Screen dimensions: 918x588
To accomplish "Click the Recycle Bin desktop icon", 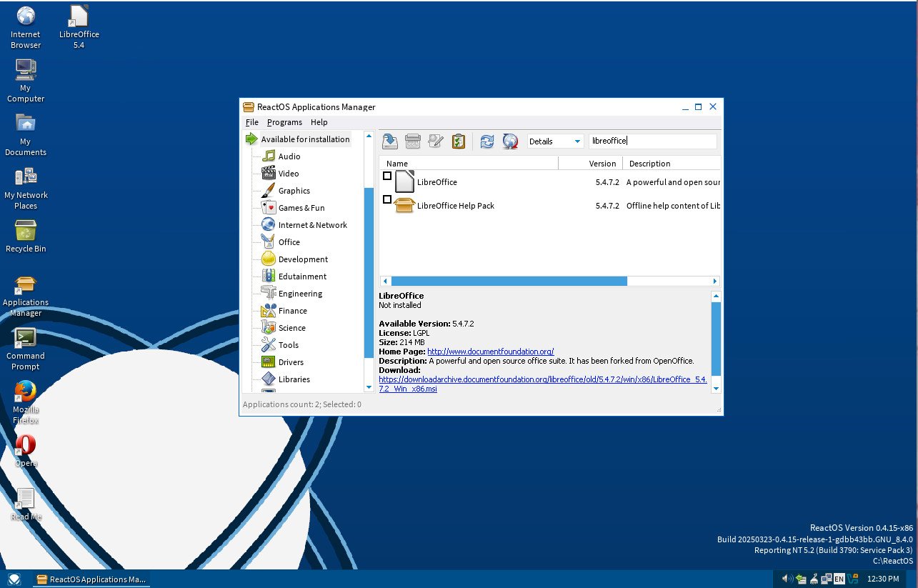I will (x=26, y=236).
